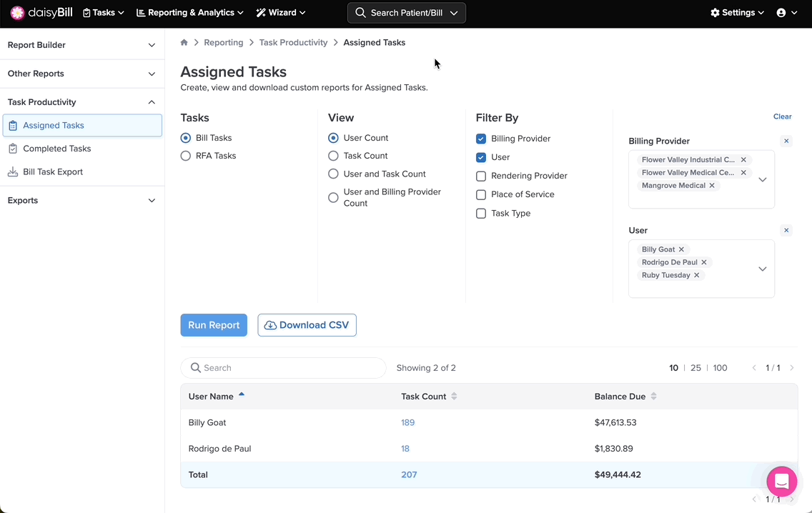Open the Billing Provider dropdown chevron

click(762, 179)
